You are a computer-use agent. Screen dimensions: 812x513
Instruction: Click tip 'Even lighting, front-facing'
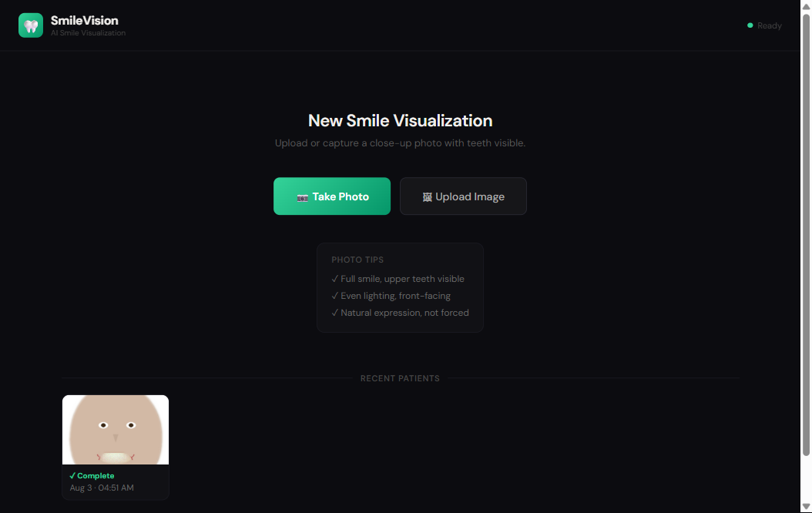click(391, 296)
